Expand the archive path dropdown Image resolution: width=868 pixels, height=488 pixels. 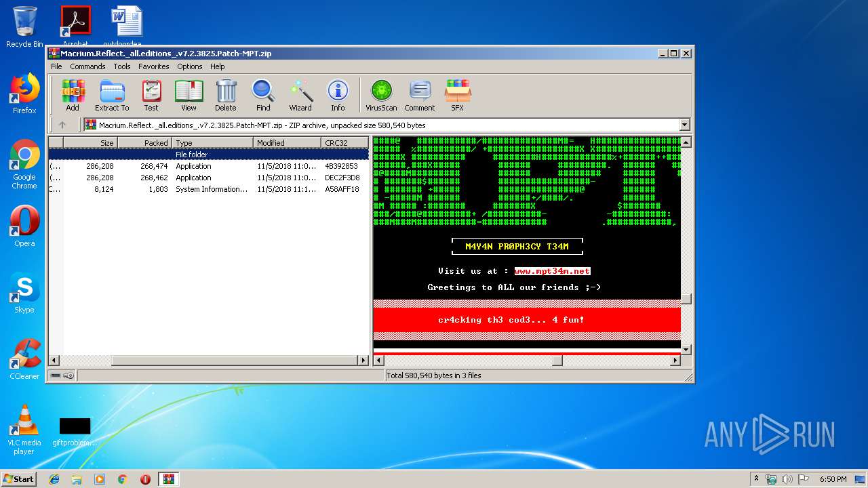(x=684, y=125)
